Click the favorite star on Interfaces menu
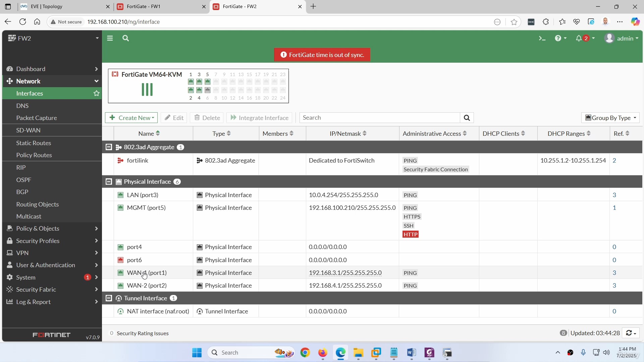The height and width of the screenshot is (362, 644). [97, 93]
